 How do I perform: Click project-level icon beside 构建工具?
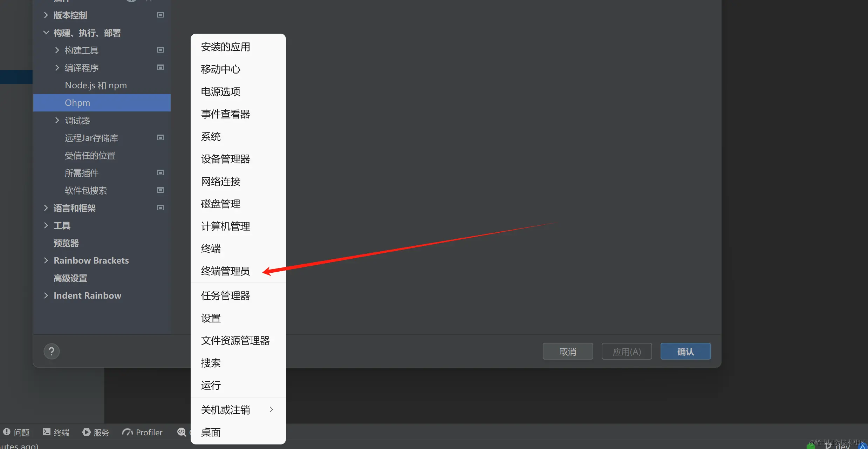[x=160, y=50]
